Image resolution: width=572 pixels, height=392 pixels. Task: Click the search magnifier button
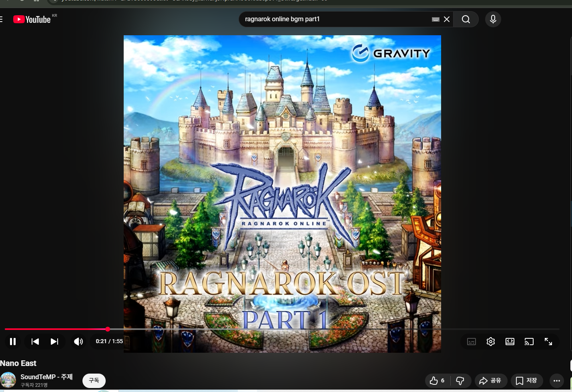pyautogui.click(x=466, y=19)
